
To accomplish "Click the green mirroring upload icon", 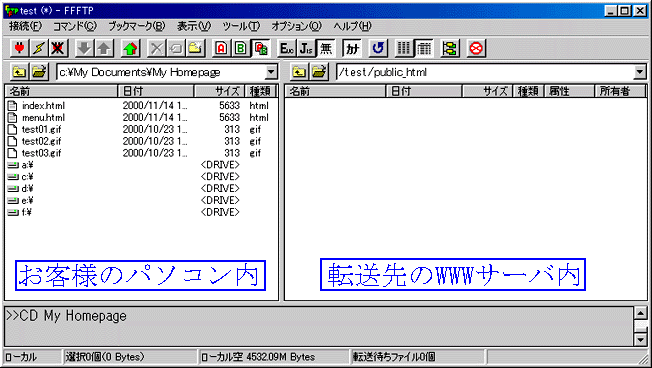I will point(131,49).
